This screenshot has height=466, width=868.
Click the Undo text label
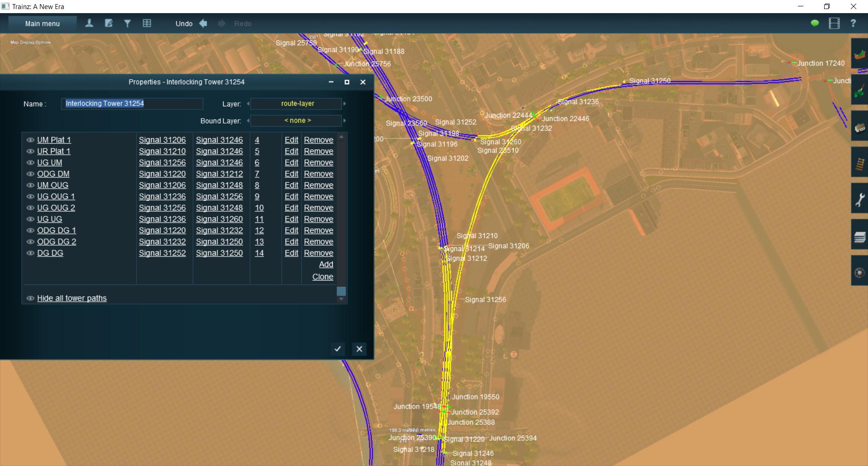tap(184, 24)
